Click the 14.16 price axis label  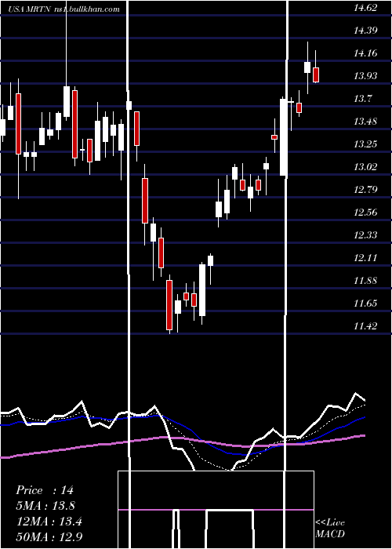pos(365,53)
